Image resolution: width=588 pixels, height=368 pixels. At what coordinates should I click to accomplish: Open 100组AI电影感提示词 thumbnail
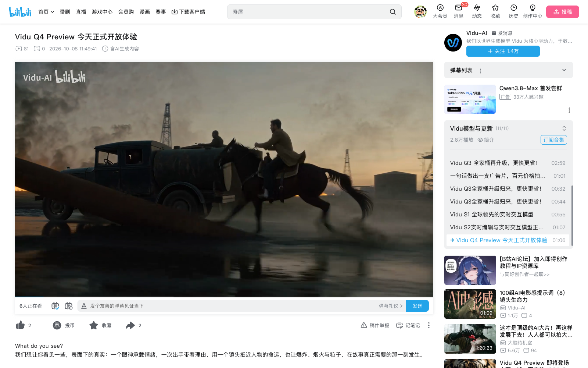point(470,304)
